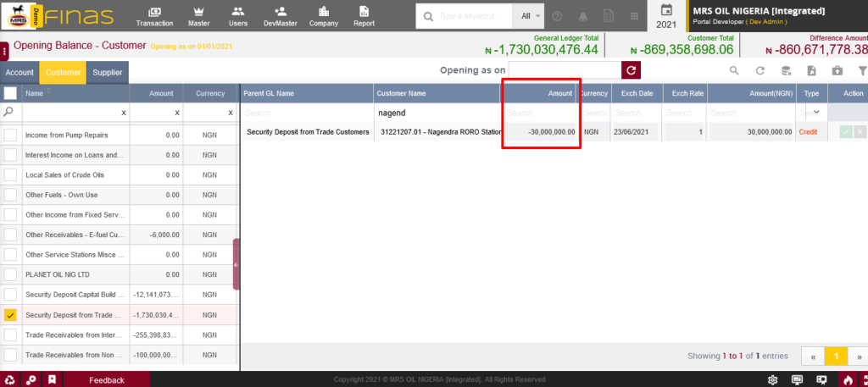Click the 2021 calendar year icon
The width and height of the screenshot is (868, 387).
(666, 16)
